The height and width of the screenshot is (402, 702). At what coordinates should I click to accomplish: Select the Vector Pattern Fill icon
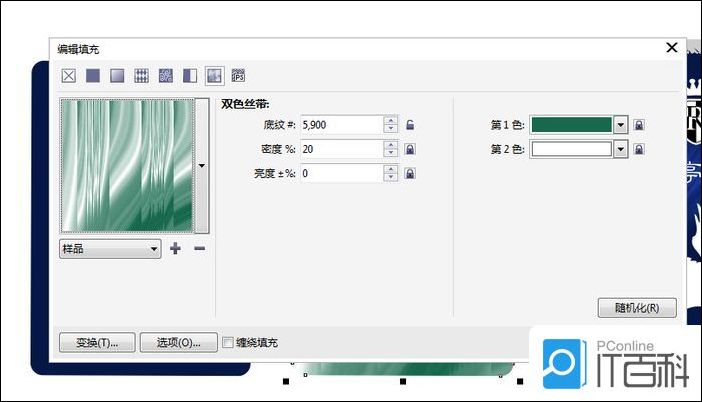click(x=141, y=76)
